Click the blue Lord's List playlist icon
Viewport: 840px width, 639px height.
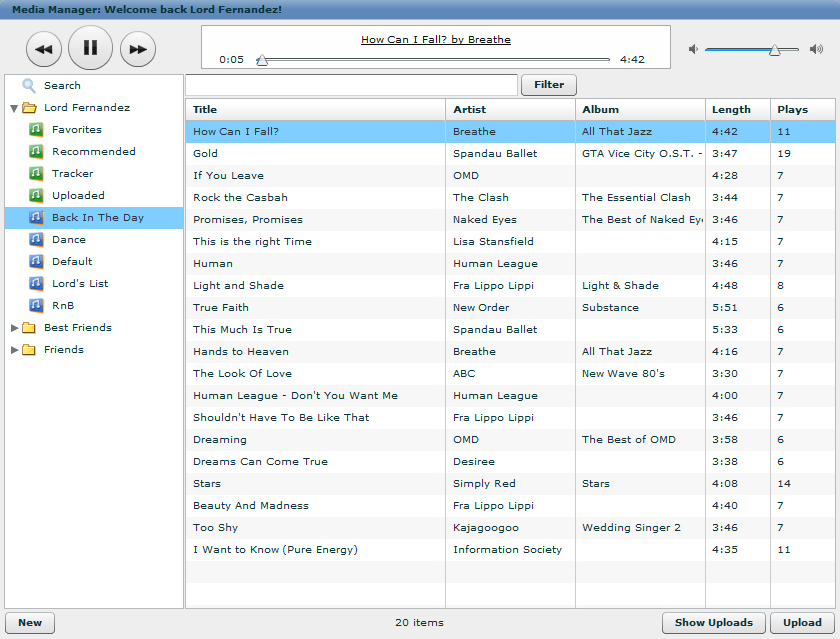[x=36, y=283]
